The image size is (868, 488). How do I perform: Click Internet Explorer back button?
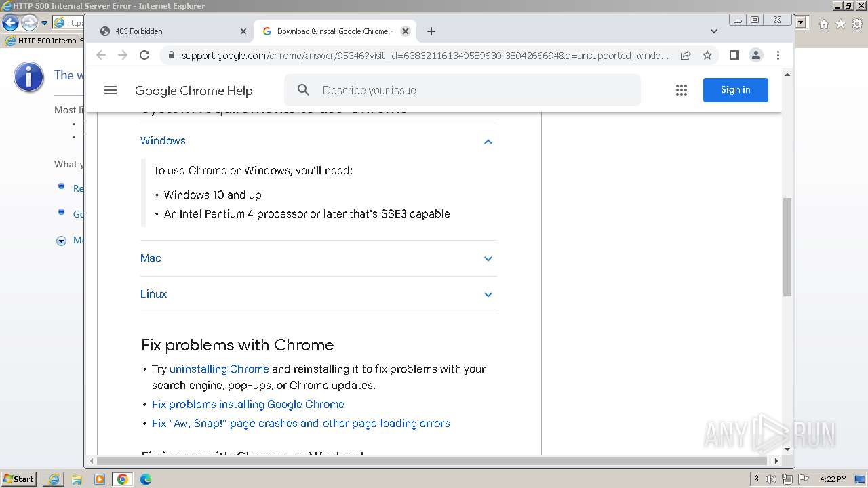[x=10, y=22]
